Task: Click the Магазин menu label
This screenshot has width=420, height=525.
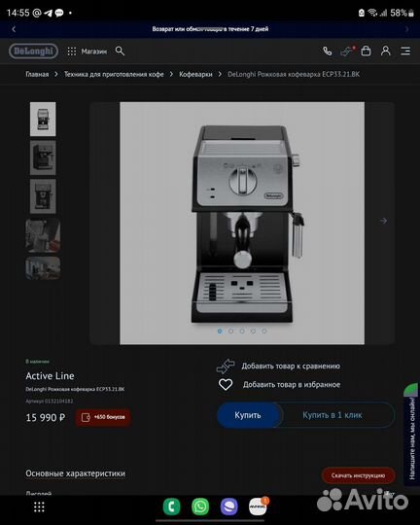Action: coord(94,52)
